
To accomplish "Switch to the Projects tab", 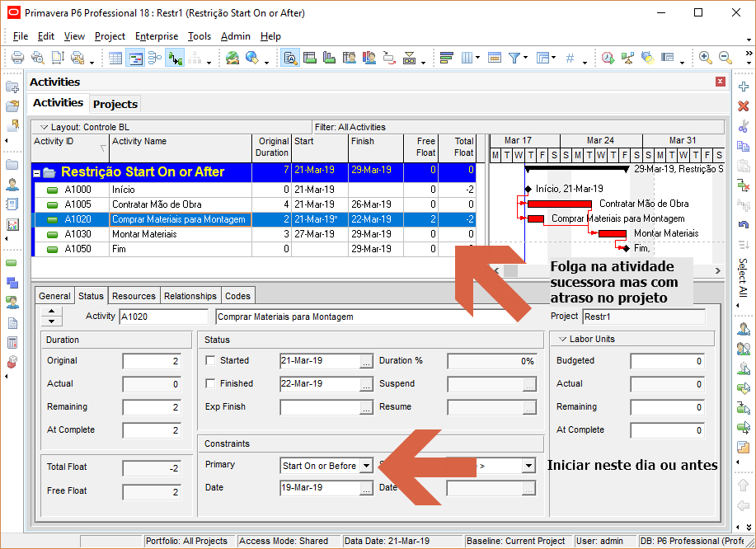I will pyautogui.click(x=115, y=104).
